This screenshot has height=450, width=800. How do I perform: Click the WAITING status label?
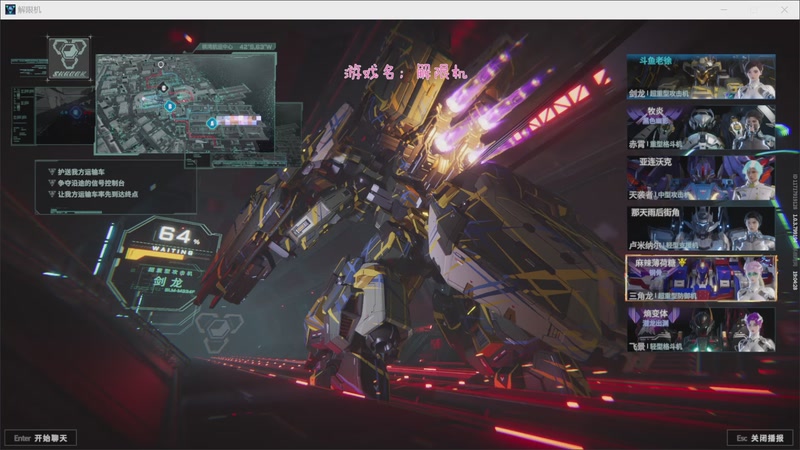pos(173,250)
